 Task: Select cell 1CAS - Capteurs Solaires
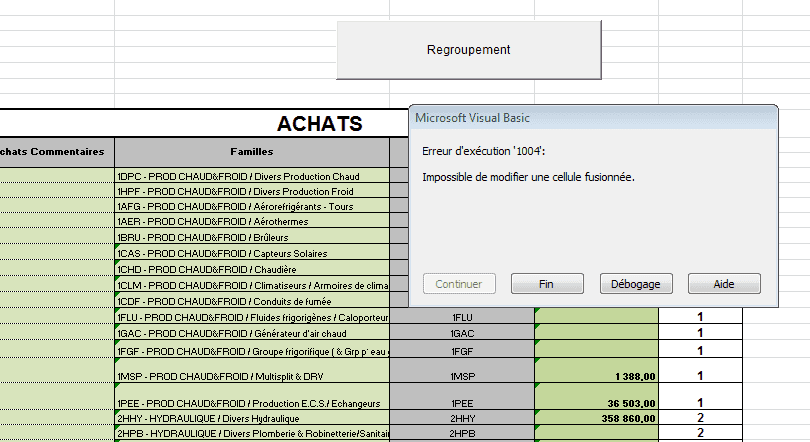tap(252, 252)
